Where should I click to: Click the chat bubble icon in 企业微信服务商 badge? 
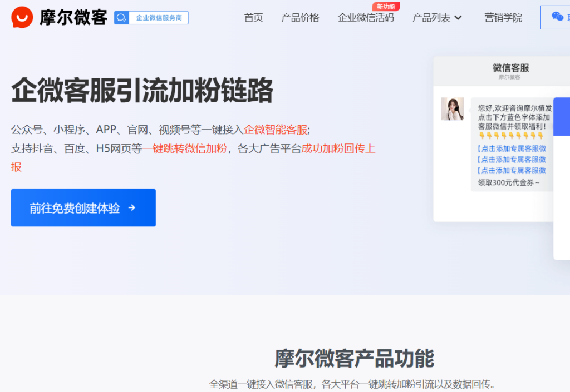pos(121,17)
